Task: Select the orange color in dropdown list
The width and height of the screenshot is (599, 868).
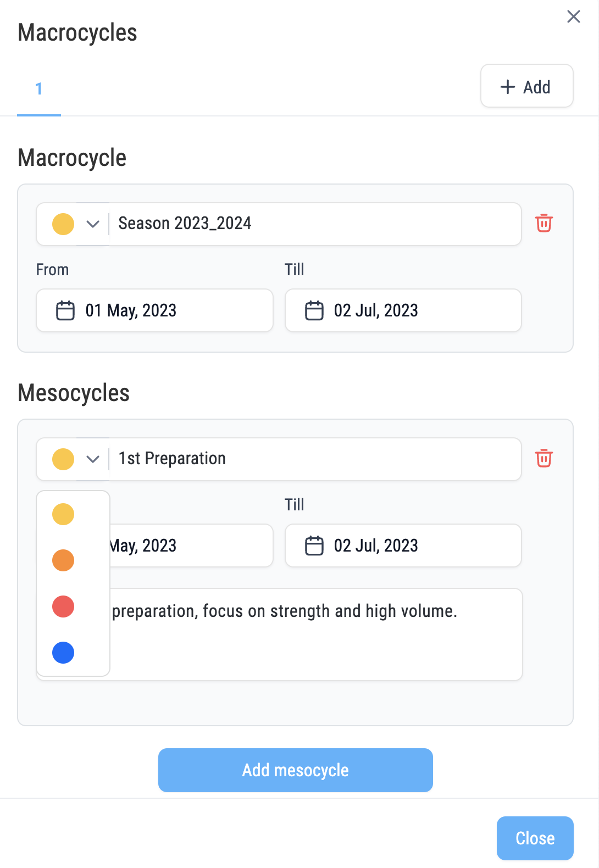Action: [63, 560]
